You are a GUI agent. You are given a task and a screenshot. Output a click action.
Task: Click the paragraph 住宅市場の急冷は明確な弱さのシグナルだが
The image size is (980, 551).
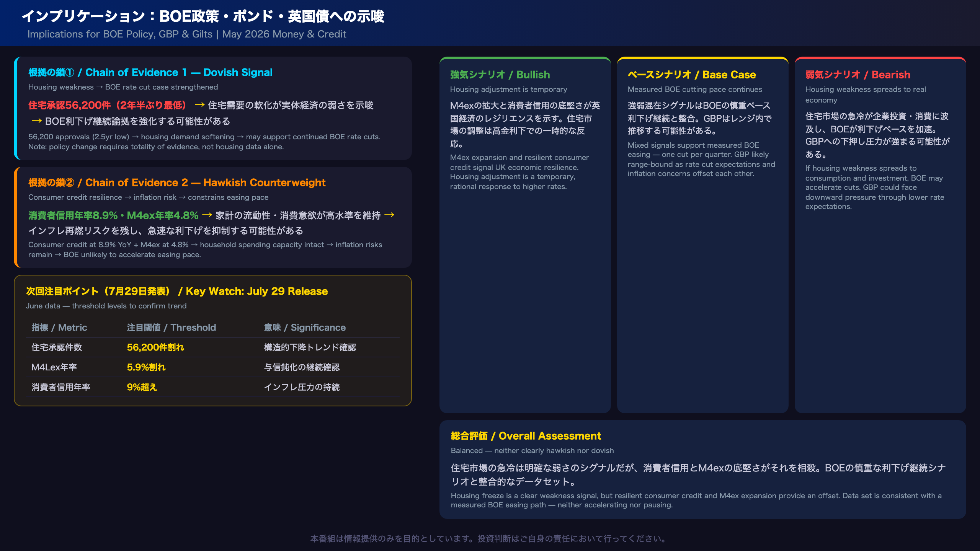pos(698,474)
